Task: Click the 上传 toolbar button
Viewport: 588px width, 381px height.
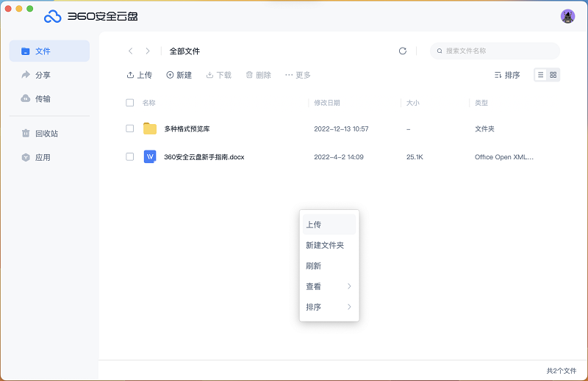Action: (139, 75)
